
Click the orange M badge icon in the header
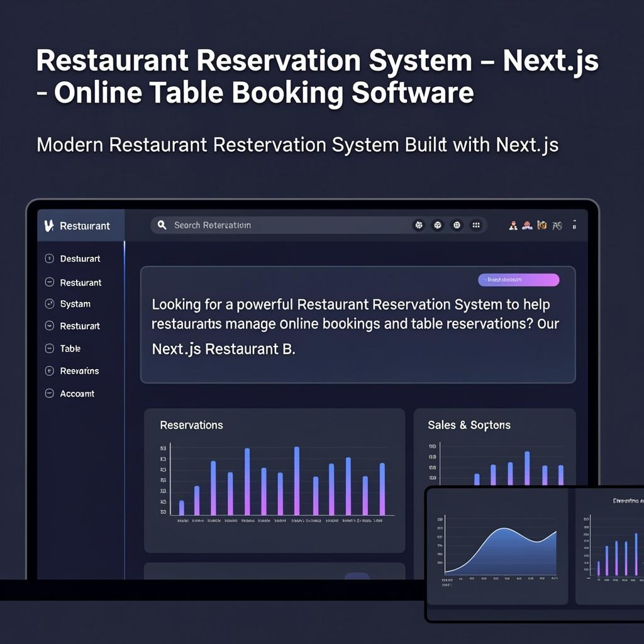[542, 225]
